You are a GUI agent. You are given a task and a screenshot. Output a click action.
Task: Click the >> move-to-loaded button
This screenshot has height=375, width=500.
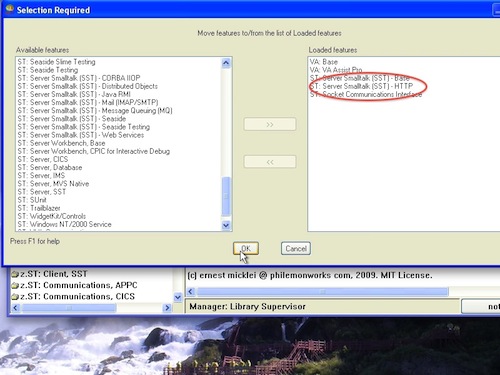270,124
